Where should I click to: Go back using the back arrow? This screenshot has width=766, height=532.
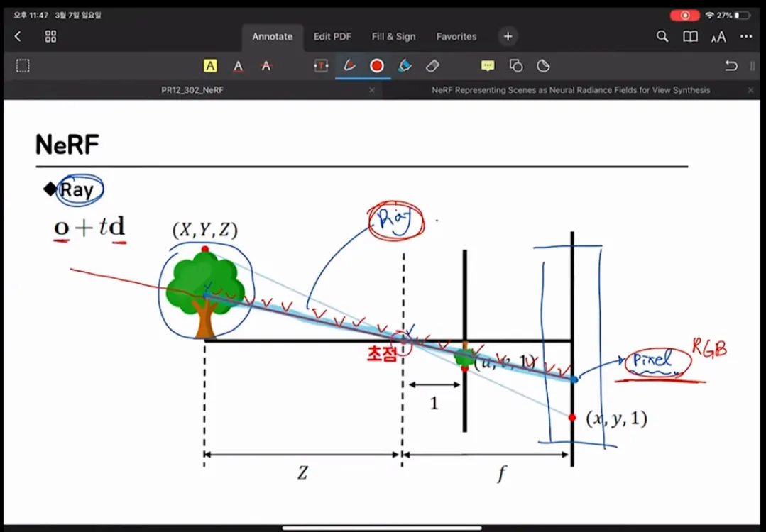coord(18,36)
